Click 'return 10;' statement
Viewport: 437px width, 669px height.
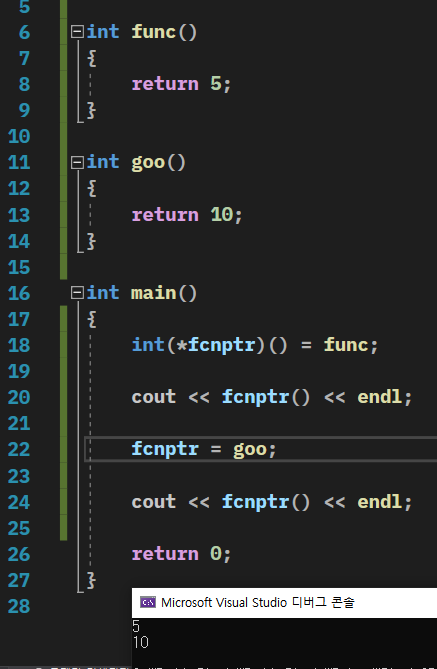pyautogui.click(x=187, y=215)
